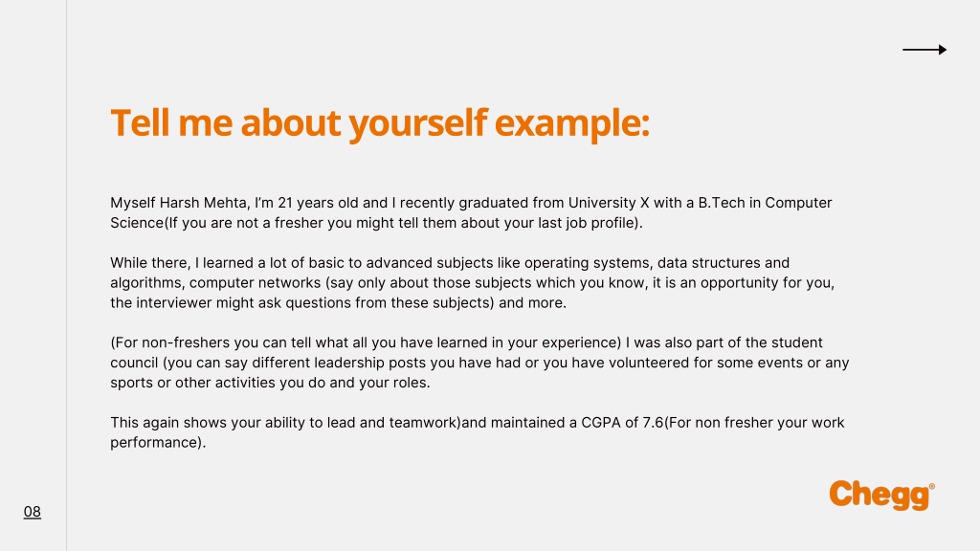Viewport: 980px width, 551px height.
Task: Click the 'Tell me about yourself example:' heading
Action: (380, 122)
